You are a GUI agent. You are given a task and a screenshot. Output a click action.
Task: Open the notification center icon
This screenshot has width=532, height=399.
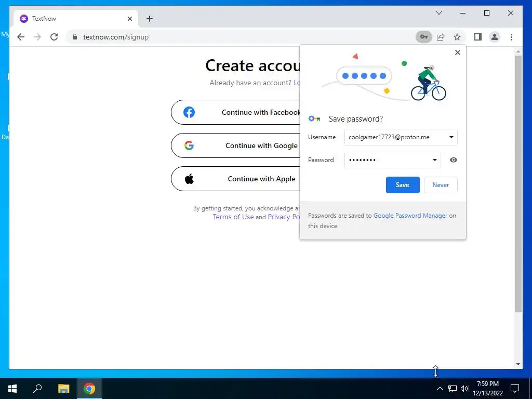[515, 389]
